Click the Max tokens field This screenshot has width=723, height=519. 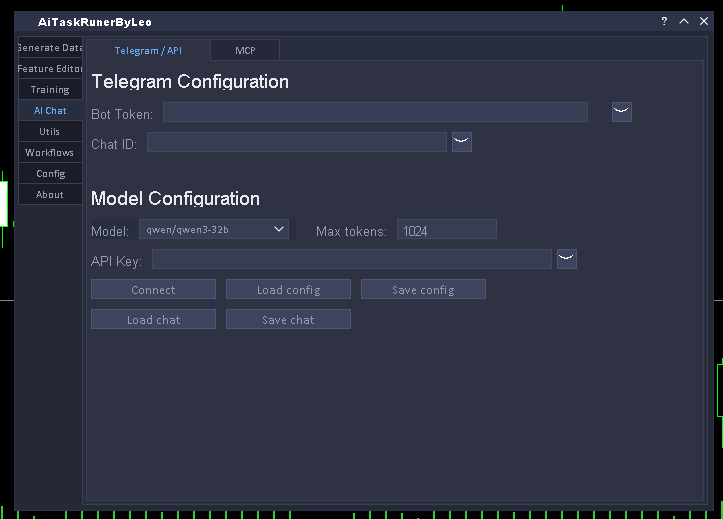446,230
